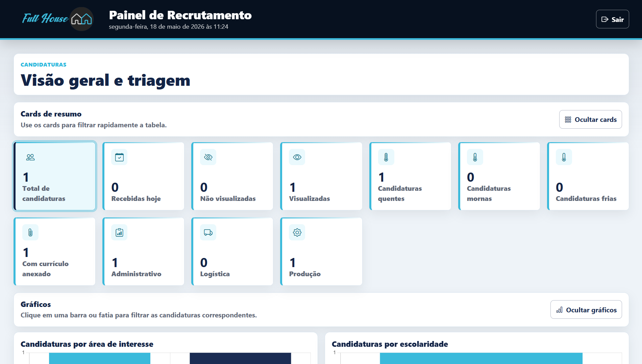Viewport: 642px width, 364px height.
Task: Click the CANDIDATURAS section label
Action: (x=44, y=64)
